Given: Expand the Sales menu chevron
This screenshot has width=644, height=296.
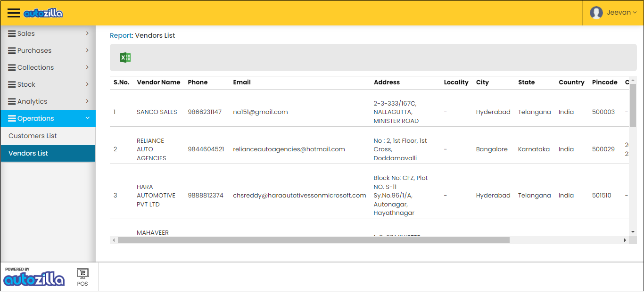Looking at the screenshot, I should pos(87,33).
